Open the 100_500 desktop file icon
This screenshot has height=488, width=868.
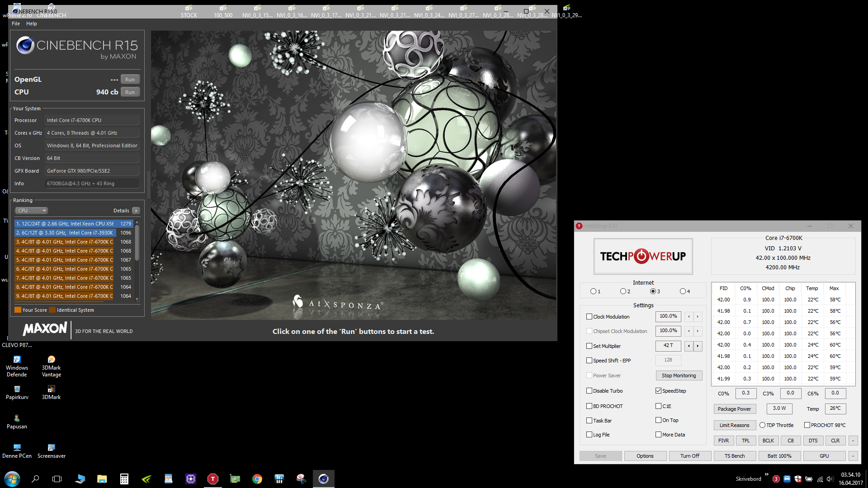pos(223,12)
